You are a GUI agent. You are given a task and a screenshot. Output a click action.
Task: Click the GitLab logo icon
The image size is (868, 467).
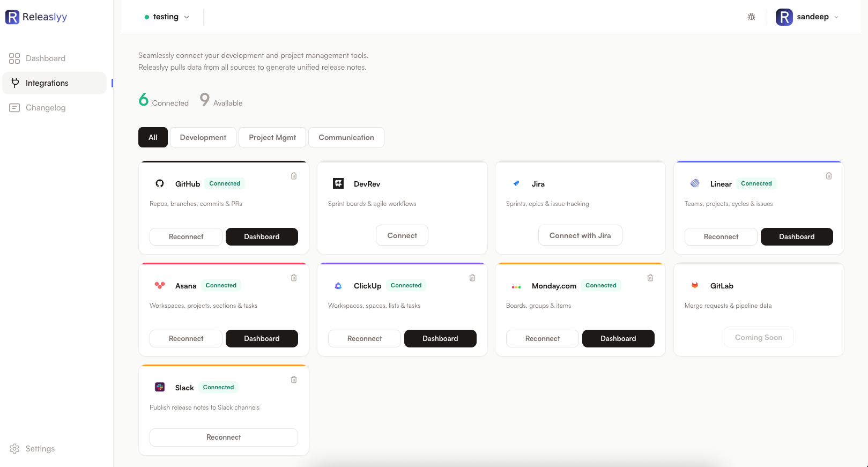pos(695,285)
